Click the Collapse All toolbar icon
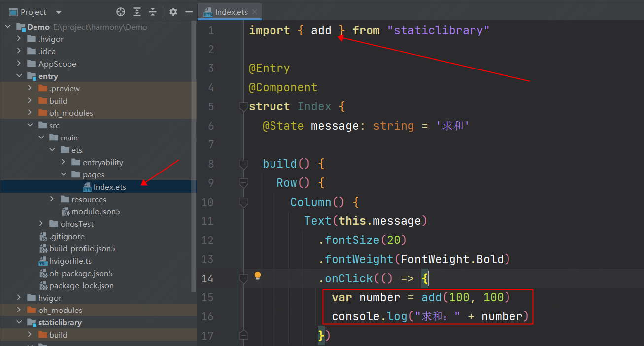 (x=153, y=12)
